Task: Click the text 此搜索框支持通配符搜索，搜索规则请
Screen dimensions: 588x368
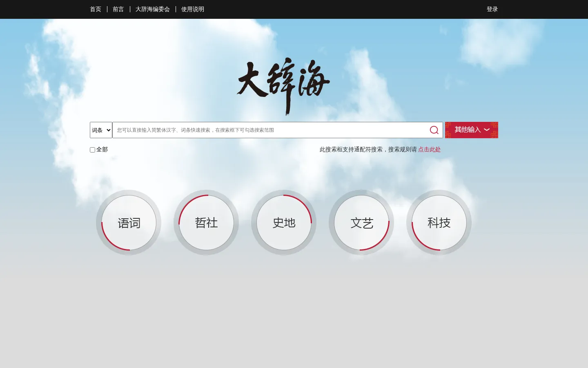Action: point(368,150)
